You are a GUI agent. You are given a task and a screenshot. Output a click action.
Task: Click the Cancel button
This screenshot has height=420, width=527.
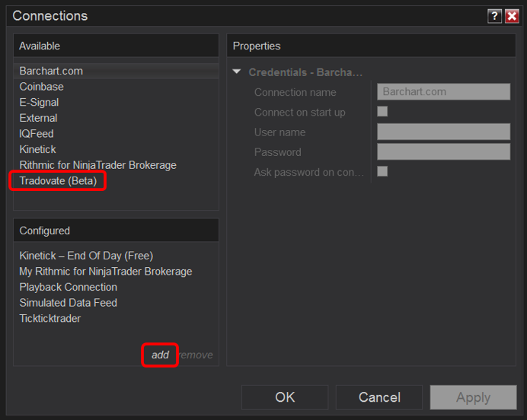click(379, 397)
